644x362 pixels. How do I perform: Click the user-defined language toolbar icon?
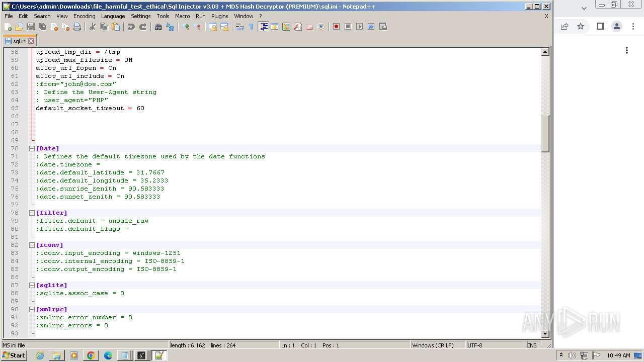tap(275, 27)
